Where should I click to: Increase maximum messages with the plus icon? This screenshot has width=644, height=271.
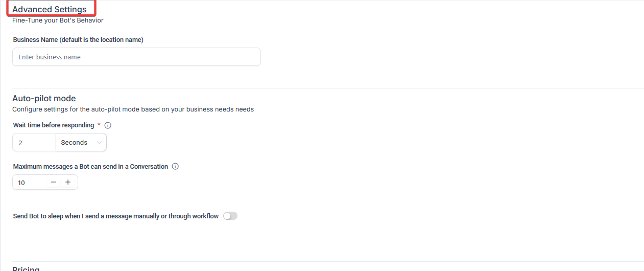[68, 182]
